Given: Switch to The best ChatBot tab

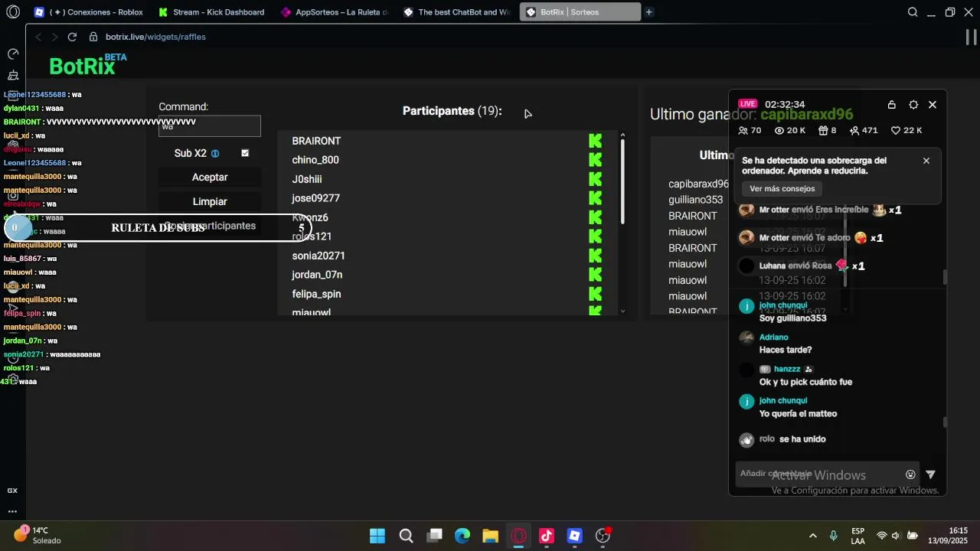Looking at the screenshot, I should (x=457, y=12).
